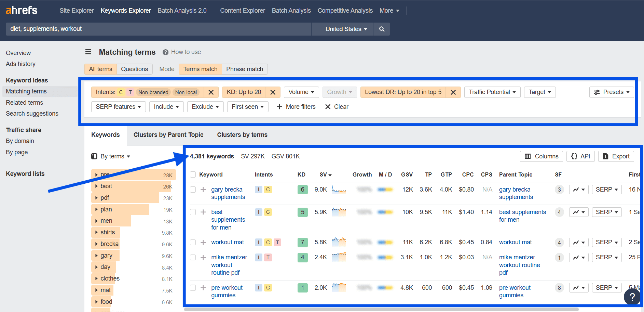Open the SERP features filter dropdown
The width and height of the screenshot is (644, 312).
coord(119,107)
